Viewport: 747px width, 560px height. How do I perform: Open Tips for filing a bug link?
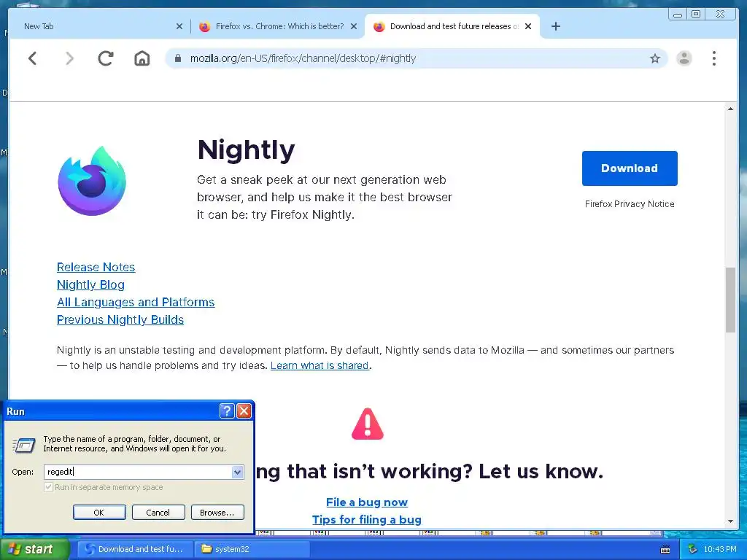pos(367,519)
